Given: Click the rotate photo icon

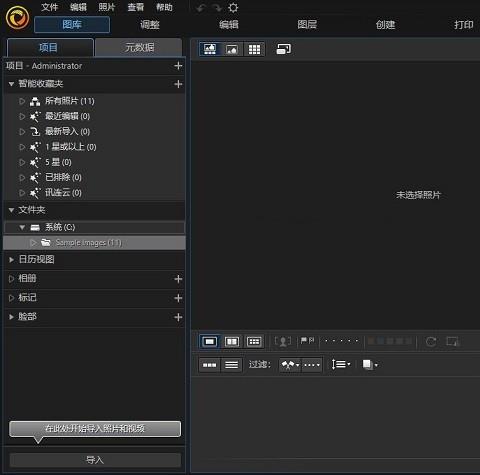Looking at the screenshot, I should [x=431, y=342].
